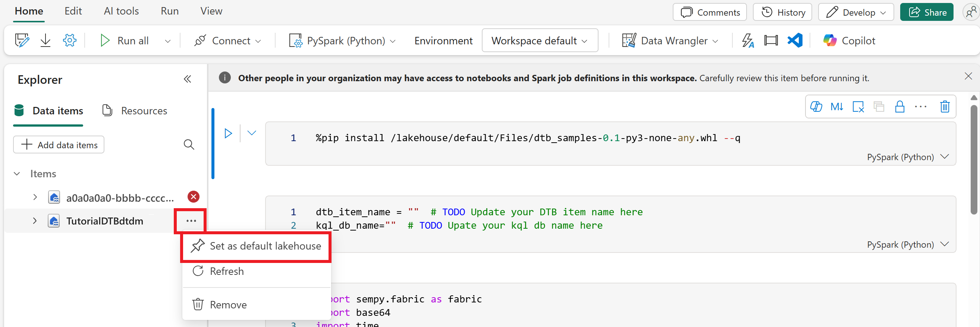
Task: Choose Refresh in the context menu
Action: pos(257,271)
